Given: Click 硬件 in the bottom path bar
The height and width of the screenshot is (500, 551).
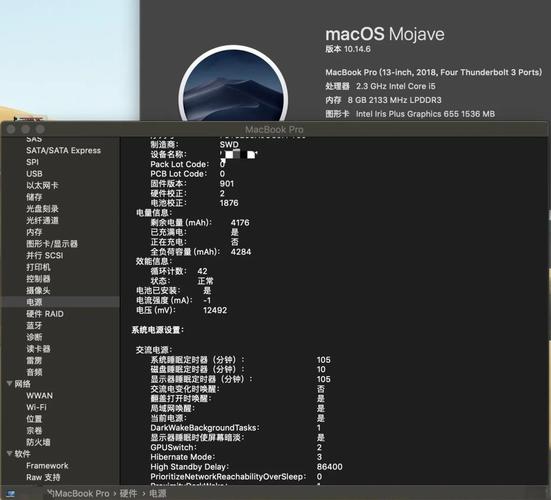Looking at the screenshot, I should 128,494.
